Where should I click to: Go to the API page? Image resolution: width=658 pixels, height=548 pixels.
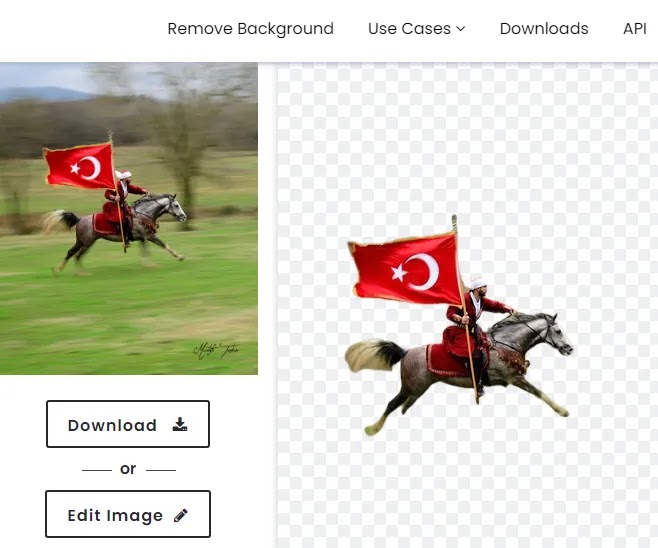coord(634,29)
